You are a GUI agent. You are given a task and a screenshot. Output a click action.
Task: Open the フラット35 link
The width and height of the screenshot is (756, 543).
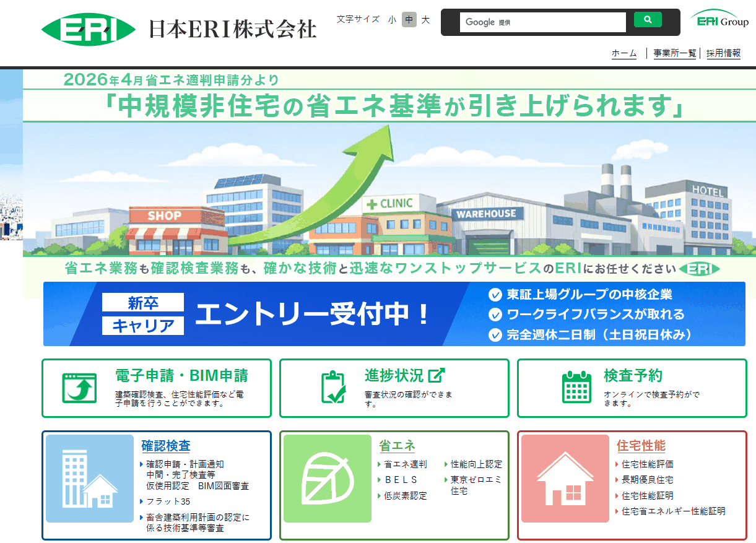pyautogui.click(x=168, y=502)
